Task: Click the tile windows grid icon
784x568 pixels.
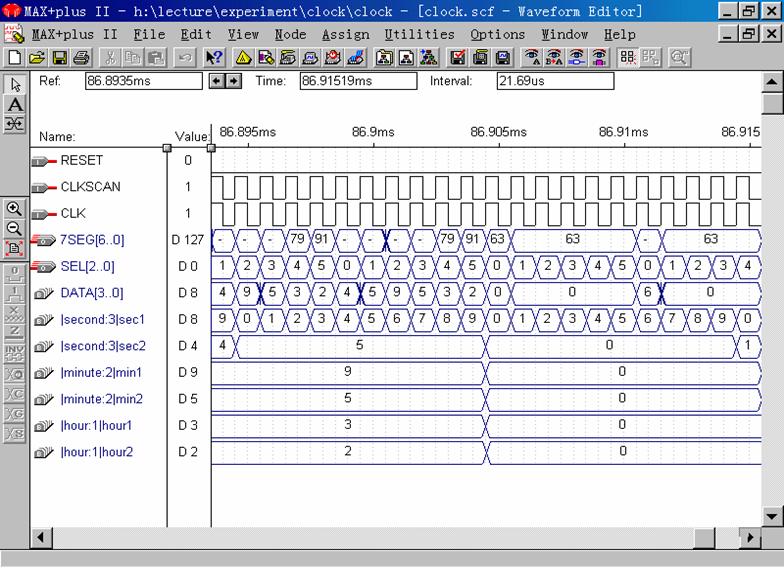Action: pos(628,58)
